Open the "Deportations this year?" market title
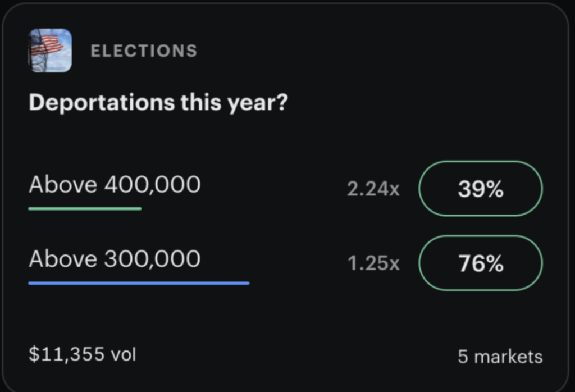Viewport: 575px width, 392px height. (x=158, y=103)
